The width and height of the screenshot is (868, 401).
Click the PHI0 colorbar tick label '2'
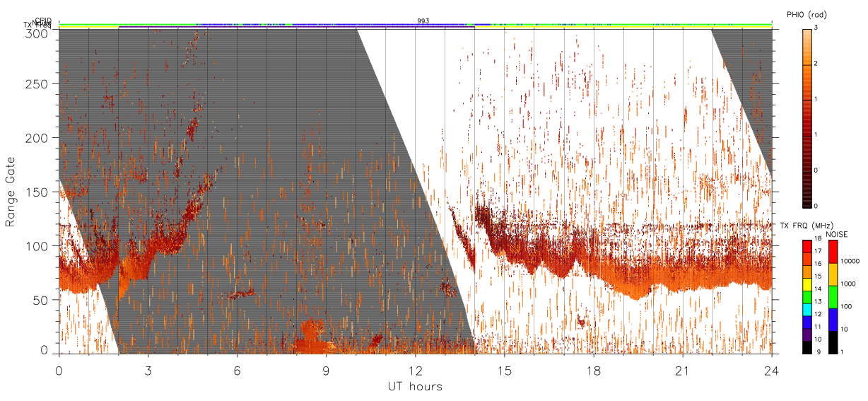point(816,64)
